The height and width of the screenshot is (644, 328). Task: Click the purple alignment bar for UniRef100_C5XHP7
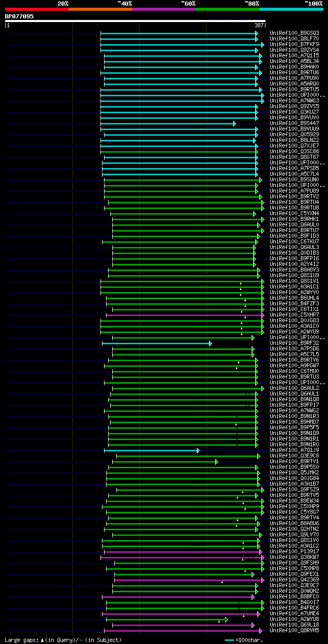pos(185,315)
